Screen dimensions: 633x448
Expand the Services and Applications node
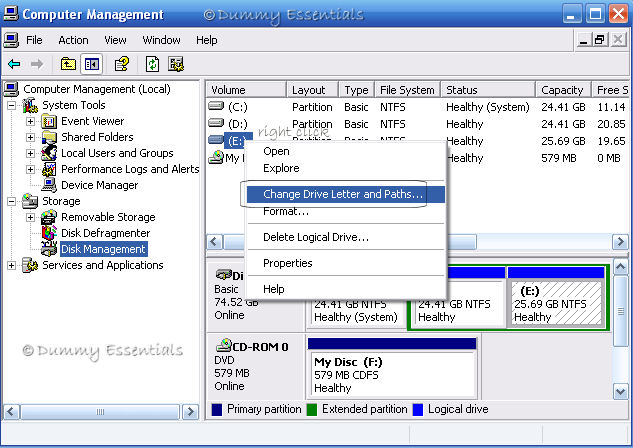point(12,266)
